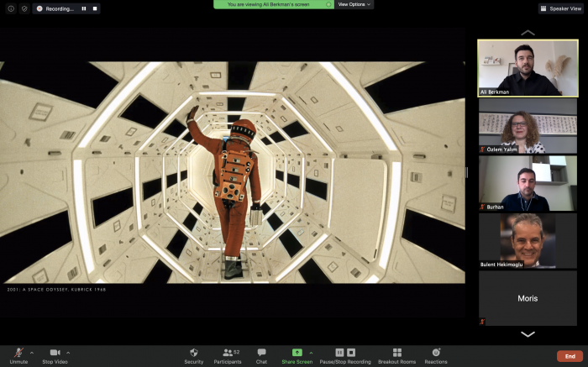588x367 pixels.
Task: Stop recording in the bottom toolbar
Action: pyautogui.click(x=351, y=353)
